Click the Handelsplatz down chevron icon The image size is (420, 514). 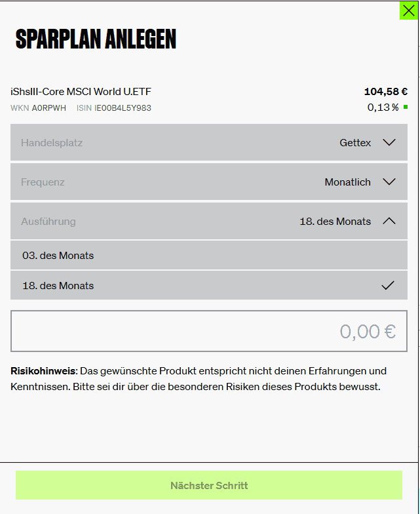(389, 143)
